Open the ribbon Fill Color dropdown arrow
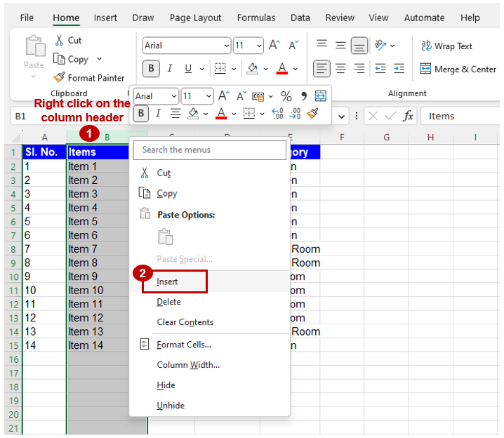Image resolution: width=504 pixels, height=438 pixels. 266,69
